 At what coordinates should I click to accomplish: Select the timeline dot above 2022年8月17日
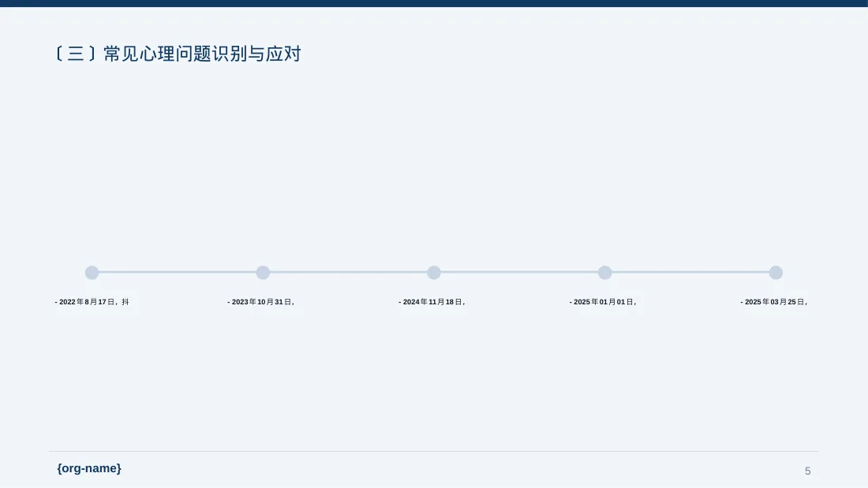pyautogui.click(x=92, y=272)
